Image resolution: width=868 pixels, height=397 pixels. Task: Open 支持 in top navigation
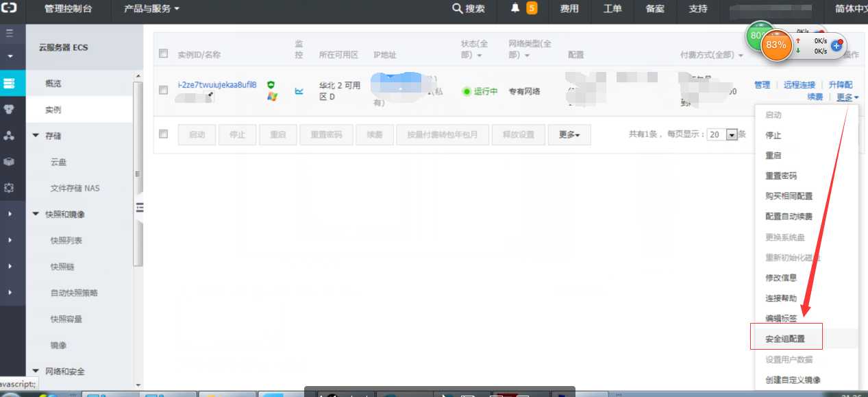coord(698,9)
